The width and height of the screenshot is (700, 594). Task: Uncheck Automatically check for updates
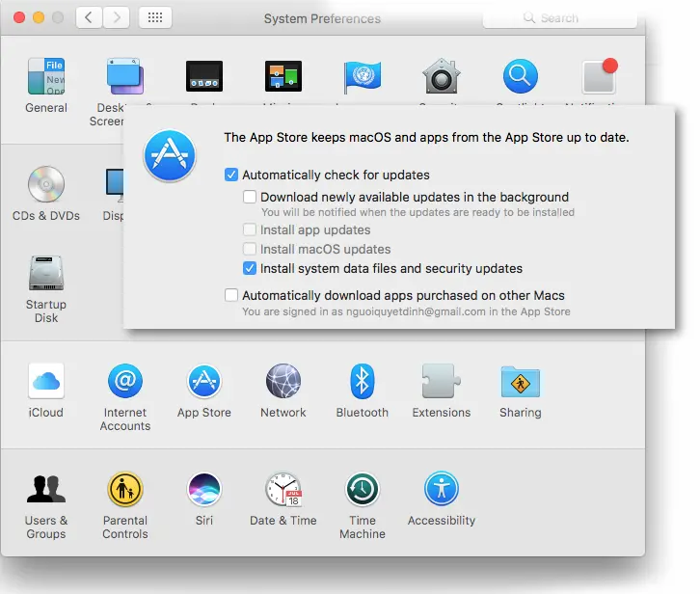pos(231,175)
